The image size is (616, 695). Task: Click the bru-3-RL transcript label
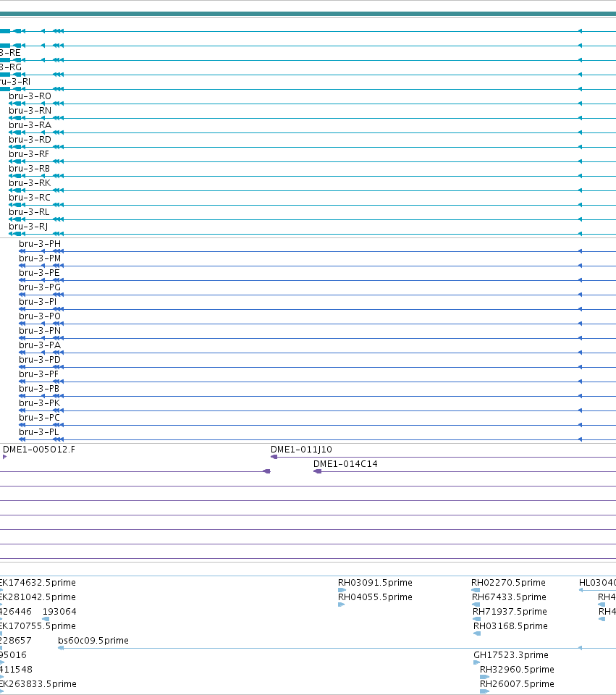click(29, 212)
